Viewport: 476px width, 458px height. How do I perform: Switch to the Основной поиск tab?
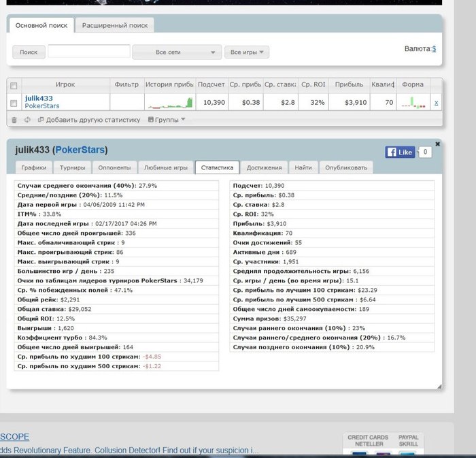tap(41, 25)
